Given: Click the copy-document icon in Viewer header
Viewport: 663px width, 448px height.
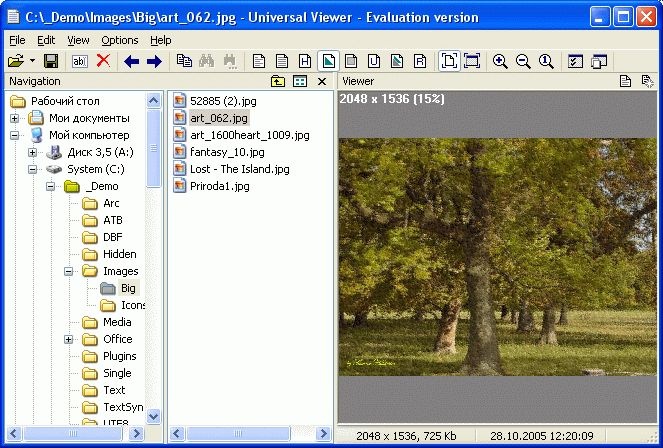Looking at the screenshot, I should (647, 81).
